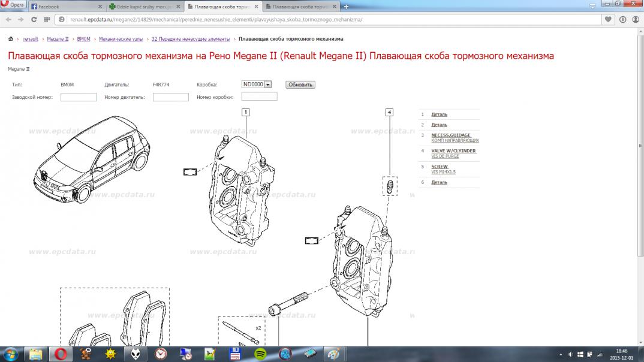Focus the Номер двигателя input field
644x362 pixels.
point(171,97)
